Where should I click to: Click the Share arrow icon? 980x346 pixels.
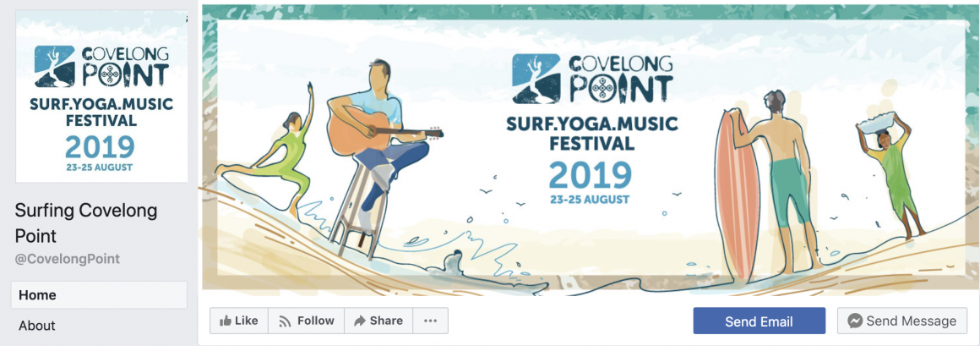click(x=360, y=321)
